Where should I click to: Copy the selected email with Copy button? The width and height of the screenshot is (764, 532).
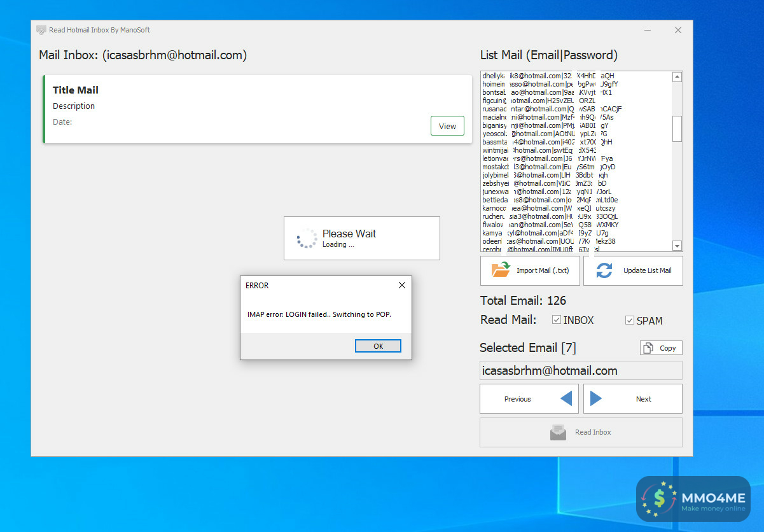point(661,348)
